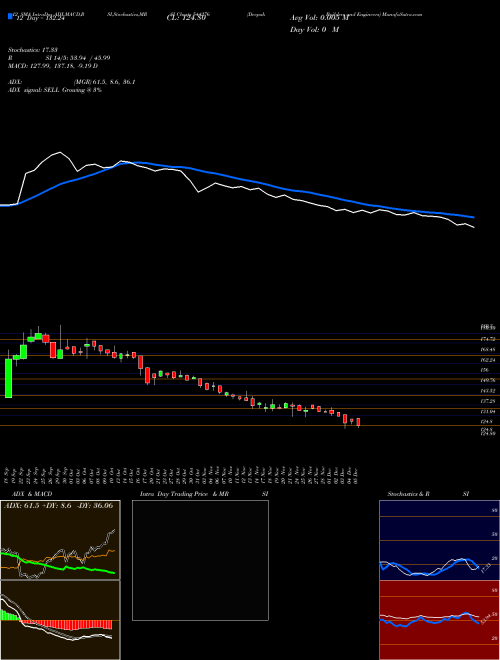Screen dimensions: 500x660
Task: Open the MACD histogram panel
Action: tap(60, 620)
